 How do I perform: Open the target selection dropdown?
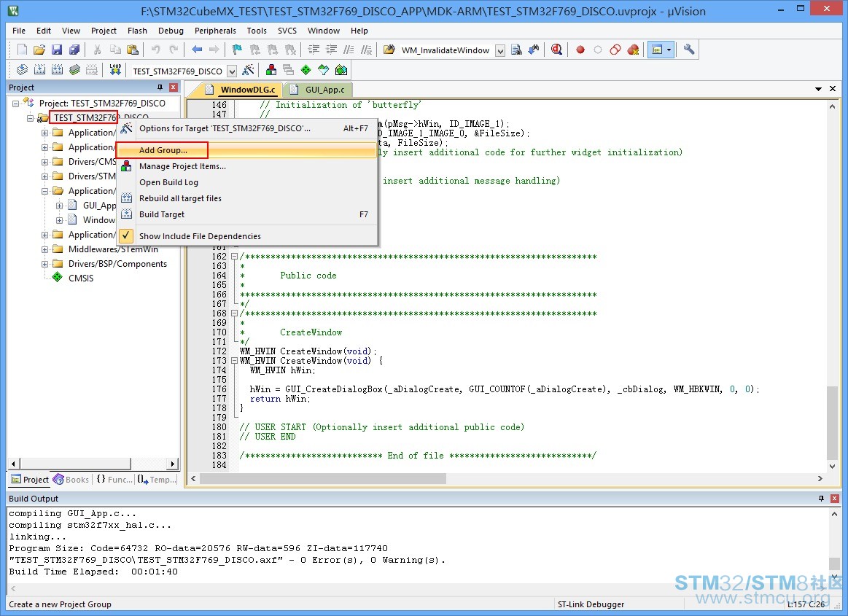pos(232,71)
